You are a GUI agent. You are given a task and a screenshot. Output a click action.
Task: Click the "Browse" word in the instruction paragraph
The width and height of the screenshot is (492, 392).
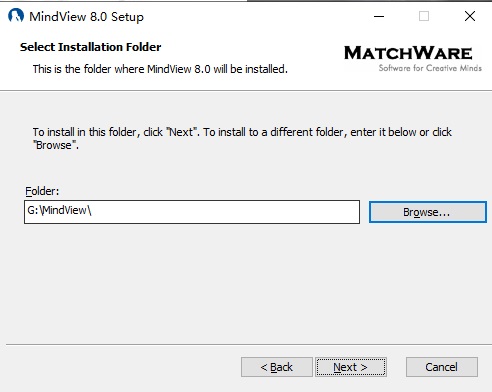click(x=54, y=145)
